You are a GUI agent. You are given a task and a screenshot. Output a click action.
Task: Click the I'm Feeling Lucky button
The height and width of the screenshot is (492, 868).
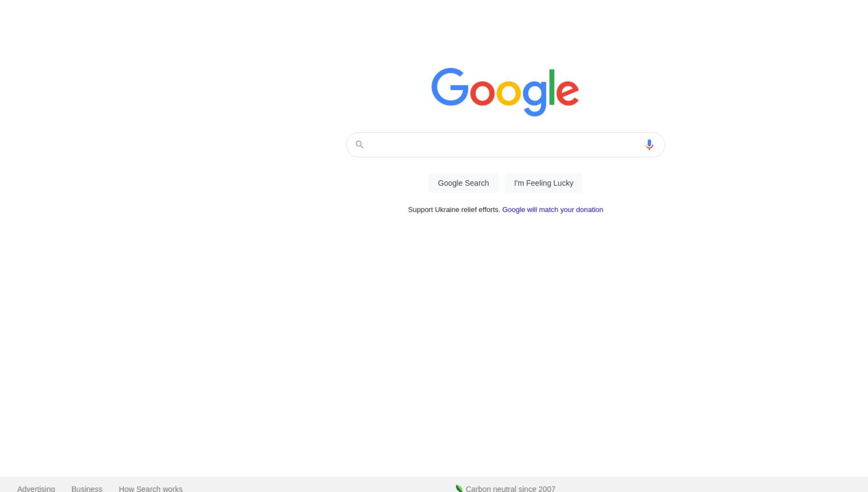543,183
